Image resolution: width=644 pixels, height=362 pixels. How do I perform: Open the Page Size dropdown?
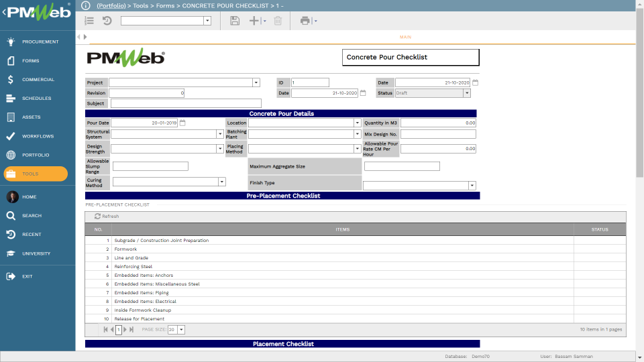tap(181, 330)
